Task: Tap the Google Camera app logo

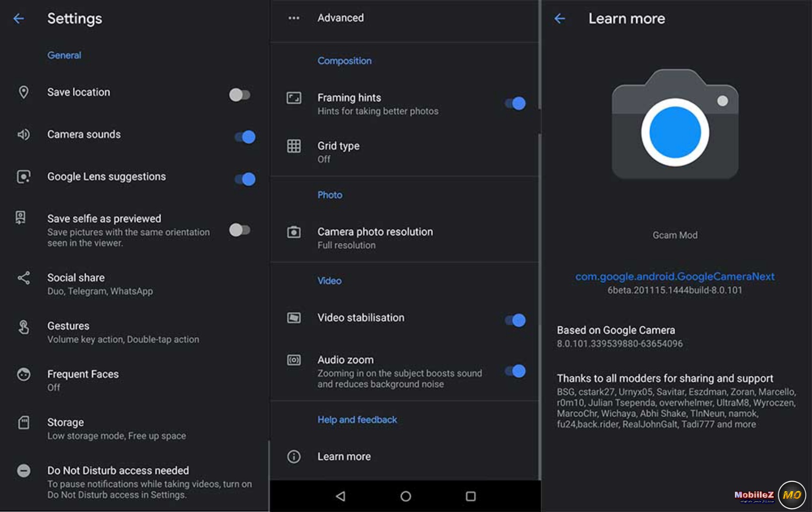Action: coord(675,124)
